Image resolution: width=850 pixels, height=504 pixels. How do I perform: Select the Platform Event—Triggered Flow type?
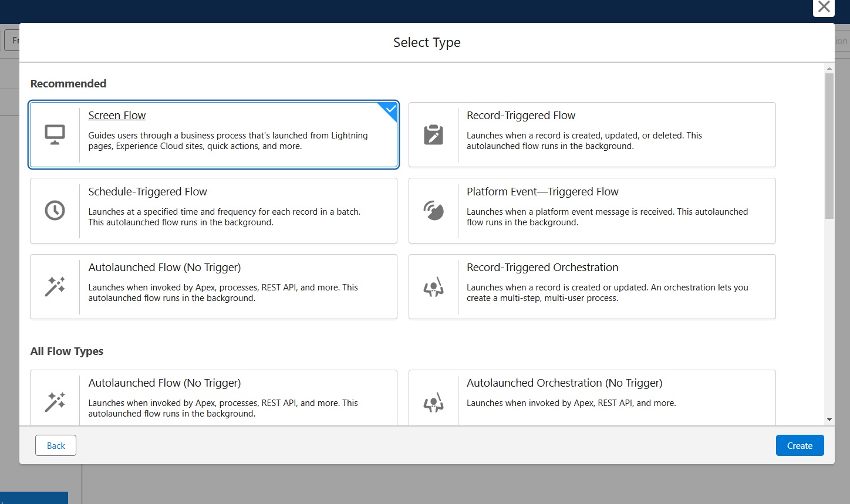coord(592,210)
